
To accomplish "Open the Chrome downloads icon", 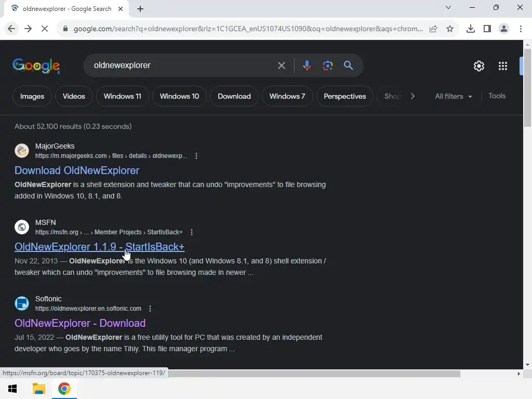I will pos(470,29).
